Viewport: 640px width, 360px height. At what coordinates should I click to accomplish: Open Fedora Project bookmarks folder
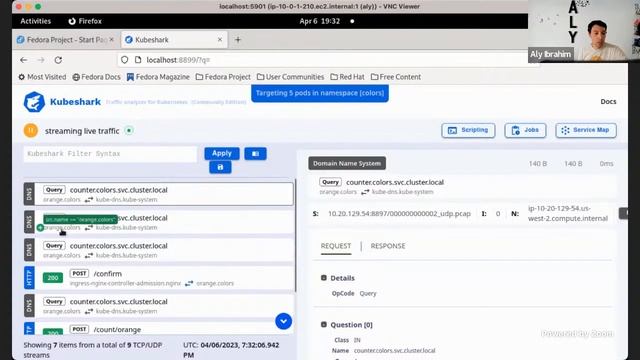[x=223, y=77]
